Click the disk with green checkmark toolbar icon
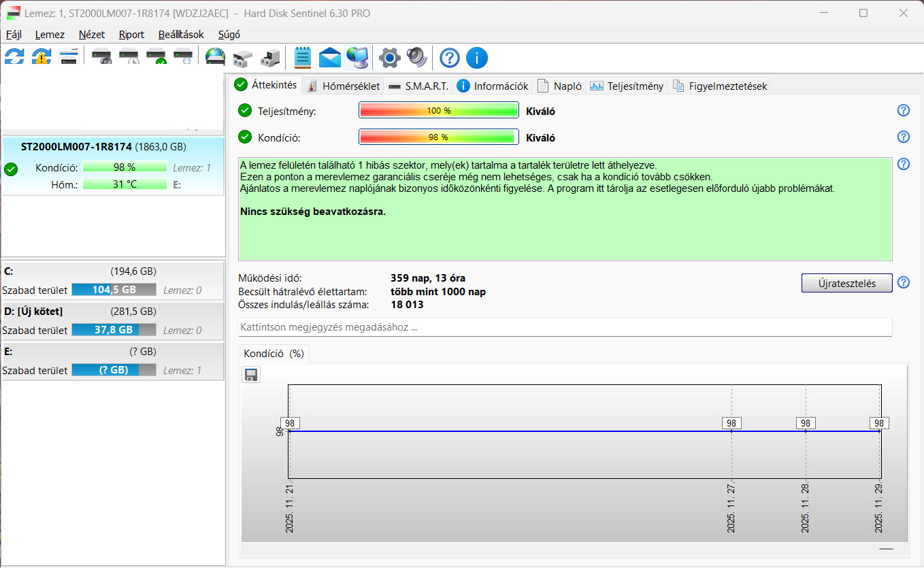Viewport: 924px width, 568px height. tap(156, 57)
